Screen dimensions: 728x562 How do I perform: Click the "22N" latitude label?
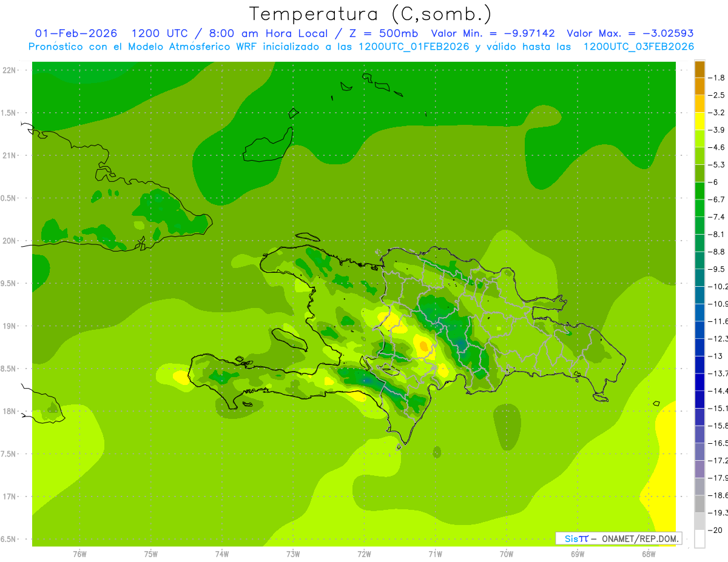(x=10, y=70)
